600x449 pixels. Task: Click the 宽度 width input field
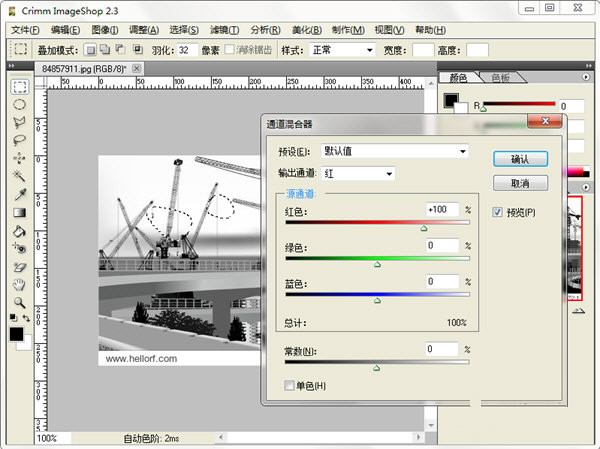pos(423,50)
